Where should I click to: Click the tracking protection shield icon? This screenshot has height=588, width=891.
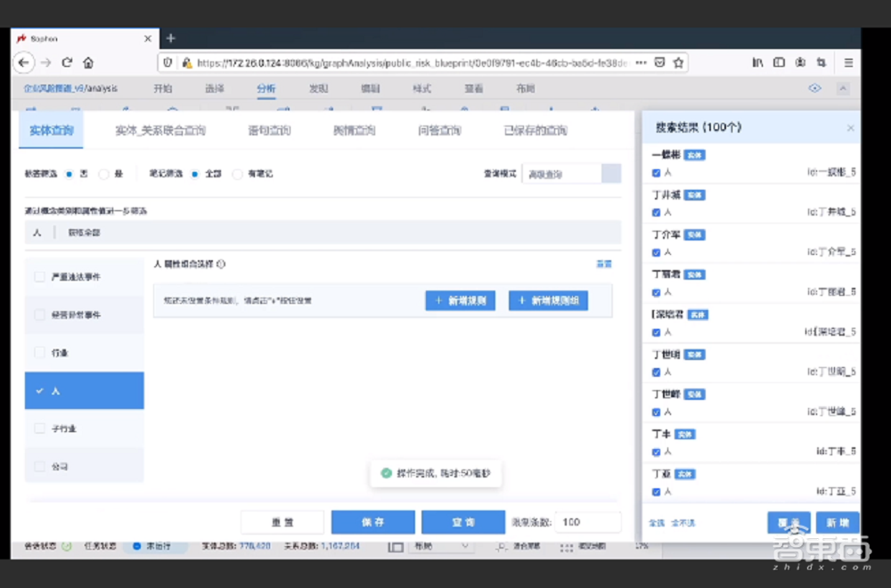tap(168, 62)
